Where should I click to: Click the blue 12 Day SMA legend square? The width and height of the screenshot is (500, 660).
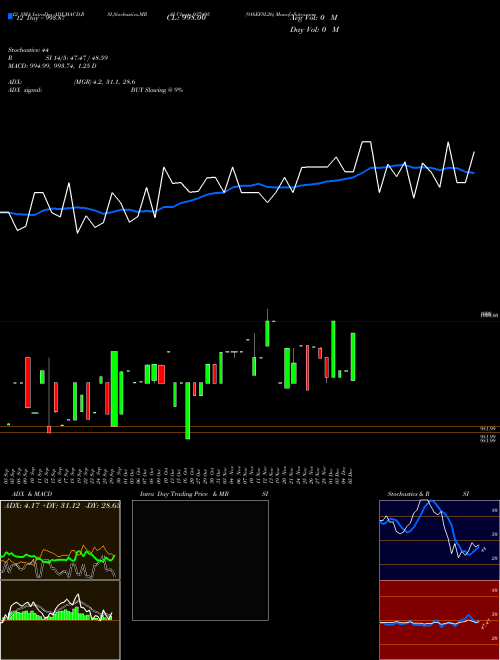[x=10, y=17]
